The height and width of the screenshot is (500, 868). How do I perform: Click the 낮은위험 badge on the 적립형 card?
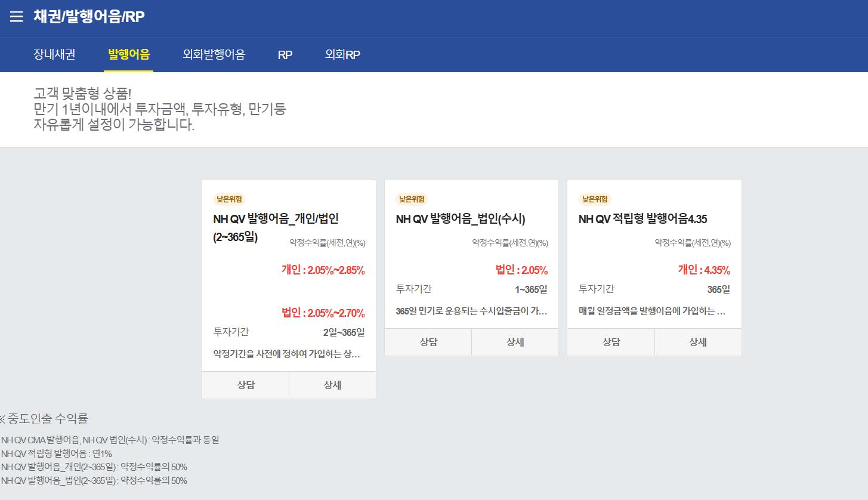(595, 199)
